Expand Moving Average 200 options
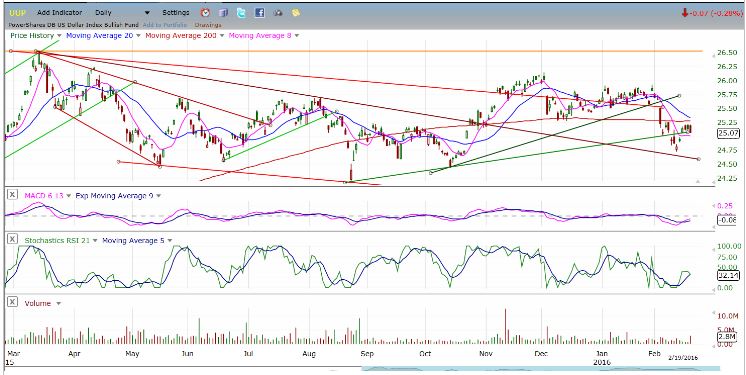746x375 pixels. (x=222, y=36)
